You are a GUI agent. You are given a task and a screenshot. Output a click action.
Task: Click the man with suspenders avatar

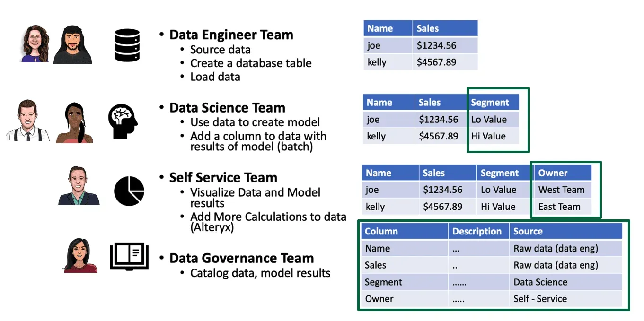tap(28, 121)
